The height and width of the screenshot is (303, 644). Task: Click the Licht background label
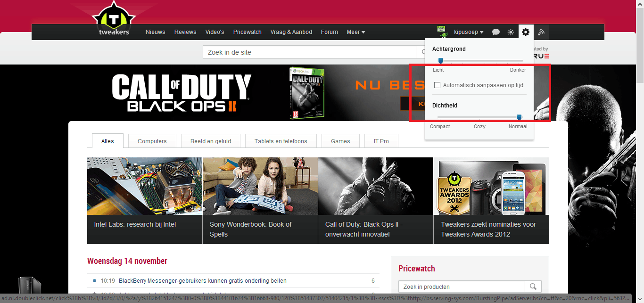438,70
